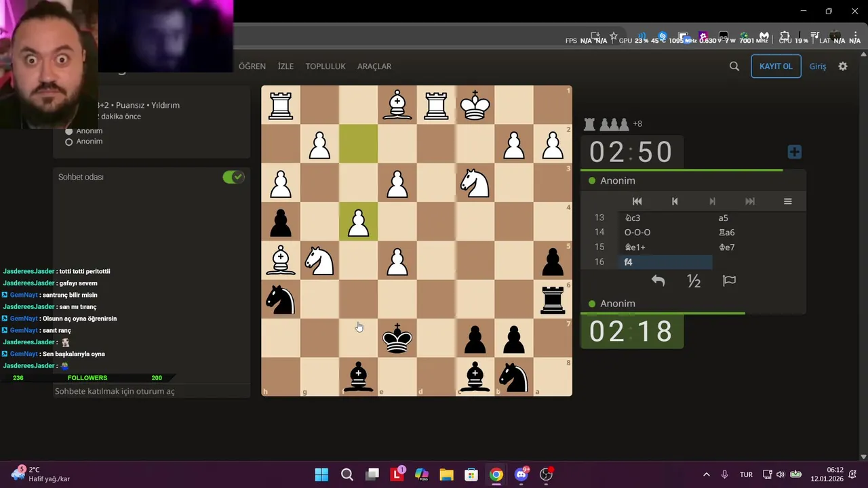Click the white bishop on e1
Viewport: 868px width, 488px height.
click(397, 105)
